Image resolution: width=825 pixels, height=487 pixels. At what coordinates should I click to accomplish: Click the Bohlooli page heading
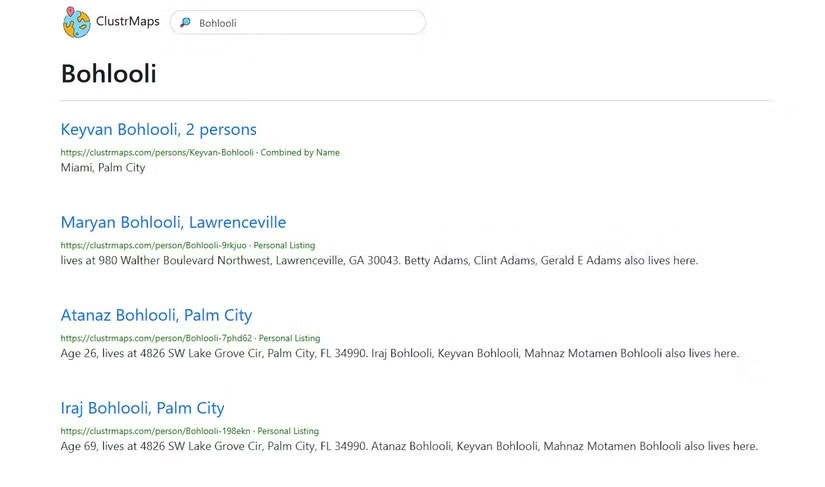click(x=108, y=73)
